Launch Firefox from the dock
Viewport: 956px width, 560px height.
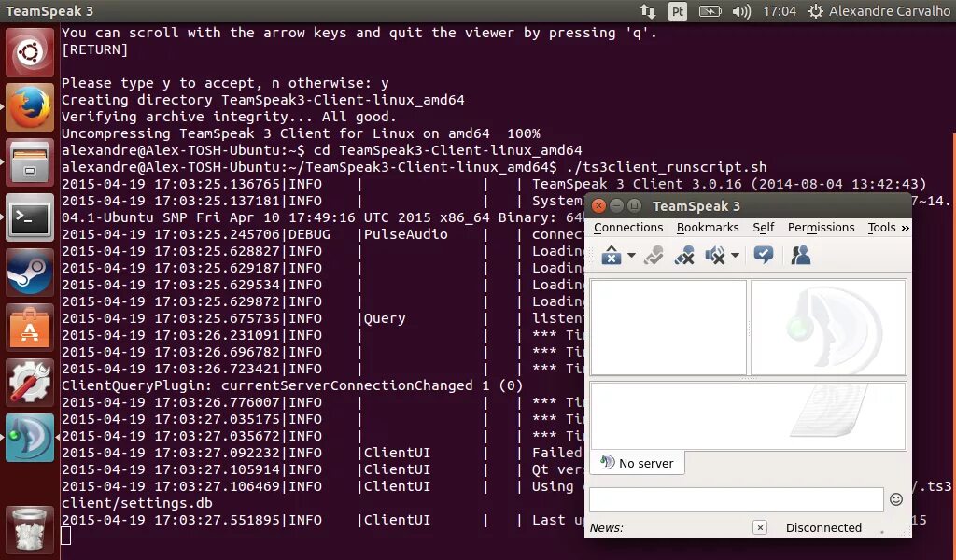(30, 108)
